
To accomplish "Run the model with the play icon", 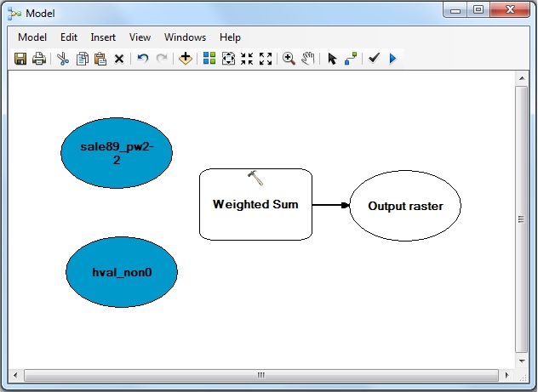I will 392,59.
